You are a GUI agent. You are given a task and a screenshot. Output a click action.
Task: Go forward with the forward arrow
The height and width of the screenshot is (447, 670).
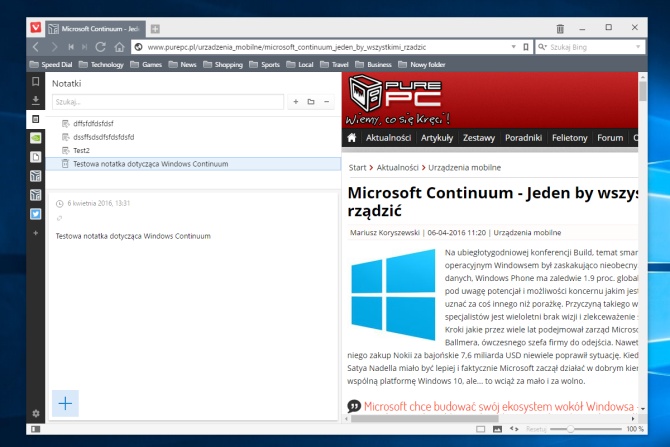click(54, 47)
